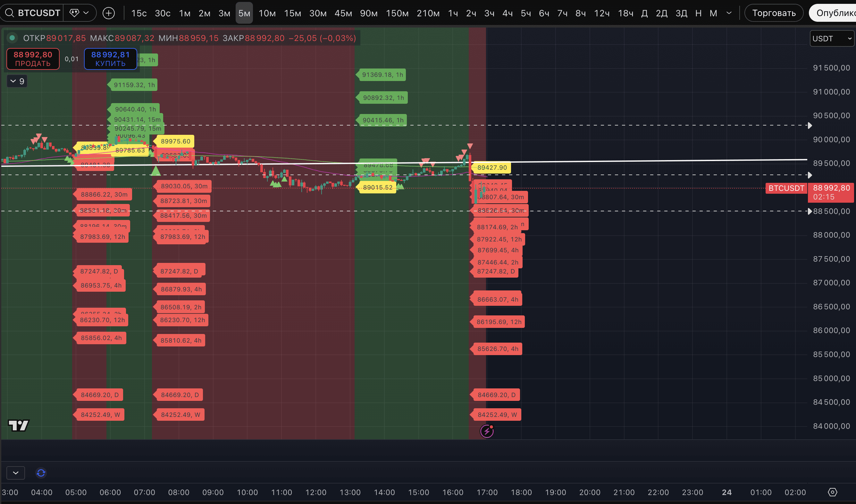Screen dimensions: 856x504
Task: Select the 1ч timeframe
Action: point(453,13)
